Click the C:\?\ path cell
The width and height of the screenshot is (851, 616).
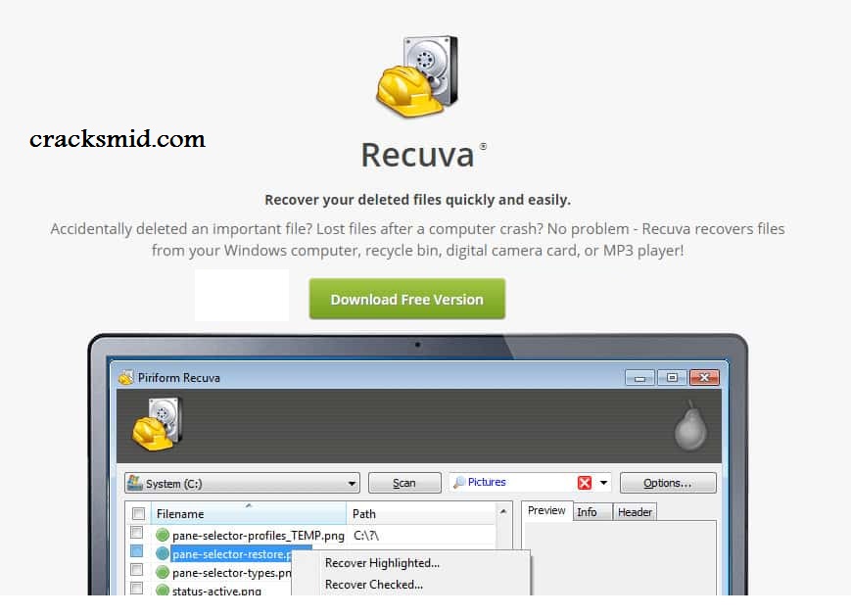(x=366, y=536)
